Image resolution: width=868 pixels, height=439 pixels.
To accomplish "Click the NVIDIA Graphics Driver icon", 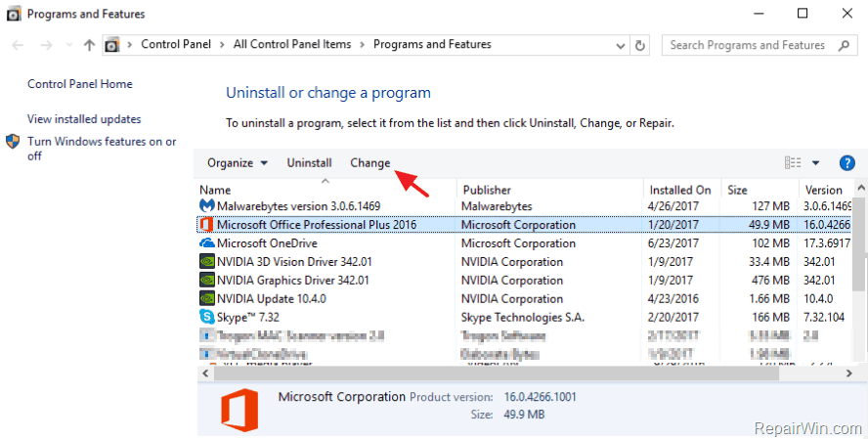I will coord(206,280).
